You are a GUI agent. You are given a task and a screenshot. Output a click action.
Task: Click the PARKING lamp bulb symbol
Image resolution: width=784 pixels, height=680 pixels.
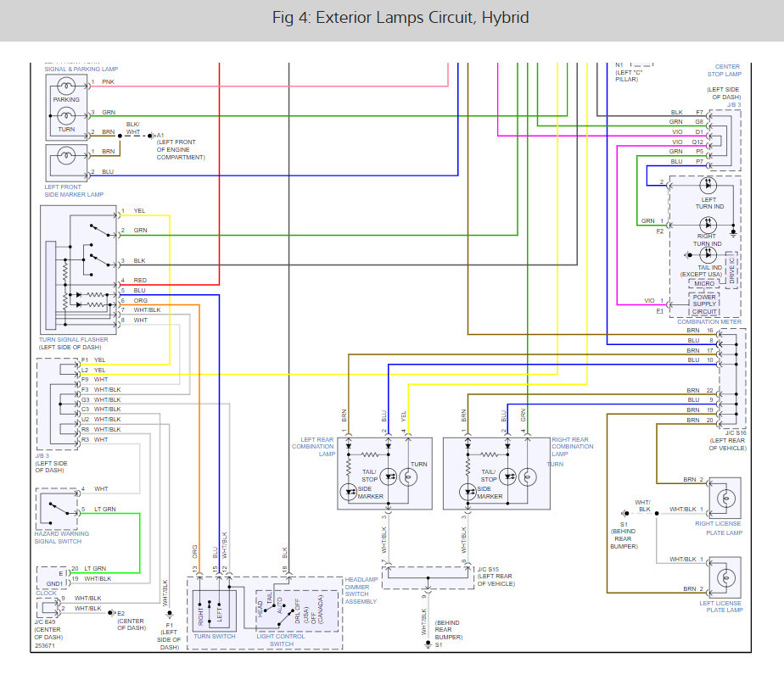tap(66, 87)
